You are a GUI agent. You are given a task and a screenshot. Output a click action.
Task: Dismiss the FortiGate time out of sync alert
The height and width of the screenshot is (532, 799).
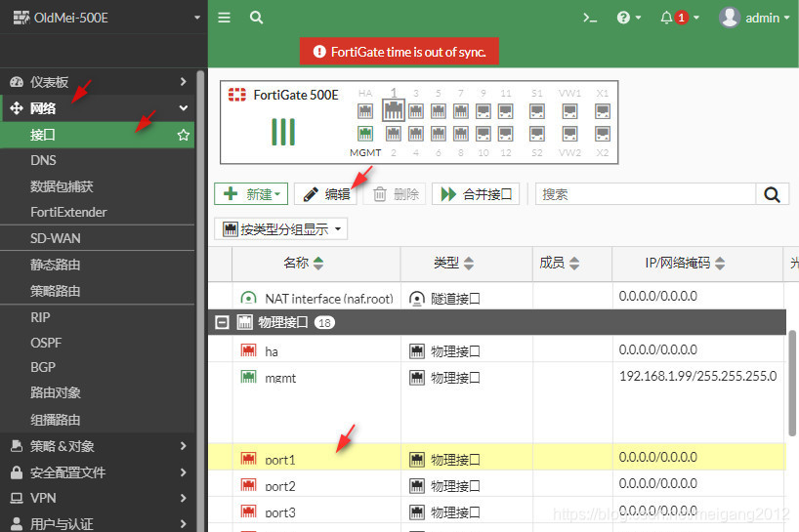coord(399,52)
